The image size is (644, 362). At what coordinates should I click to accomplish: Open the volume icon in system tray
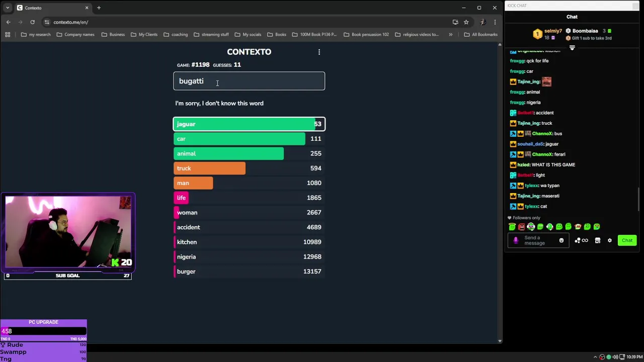tap(615, 357)
